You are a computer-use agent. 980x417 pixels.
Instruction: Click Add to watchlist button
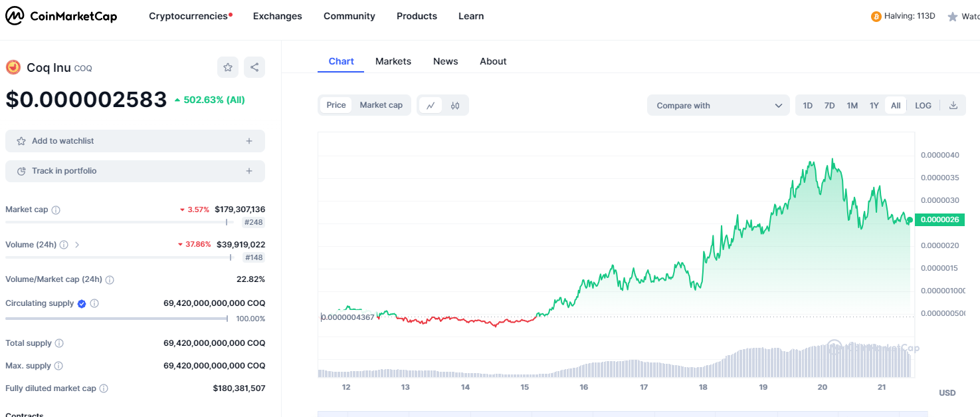[135, 141]
